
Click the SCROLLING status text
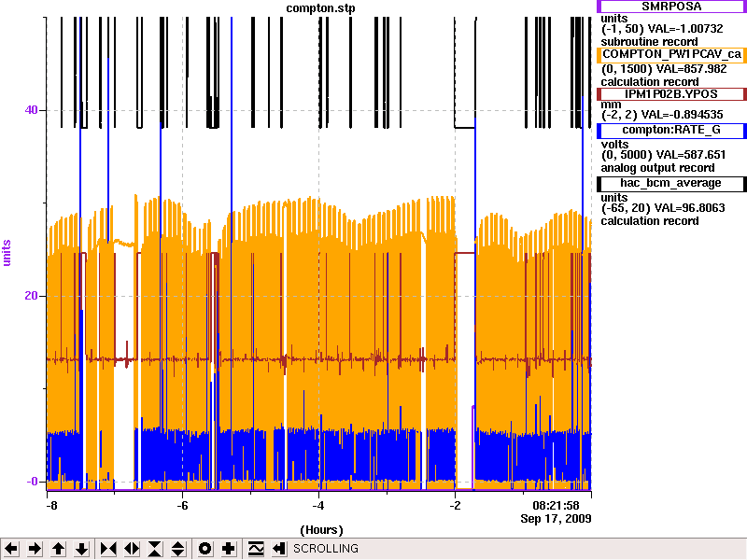point(325,549)
